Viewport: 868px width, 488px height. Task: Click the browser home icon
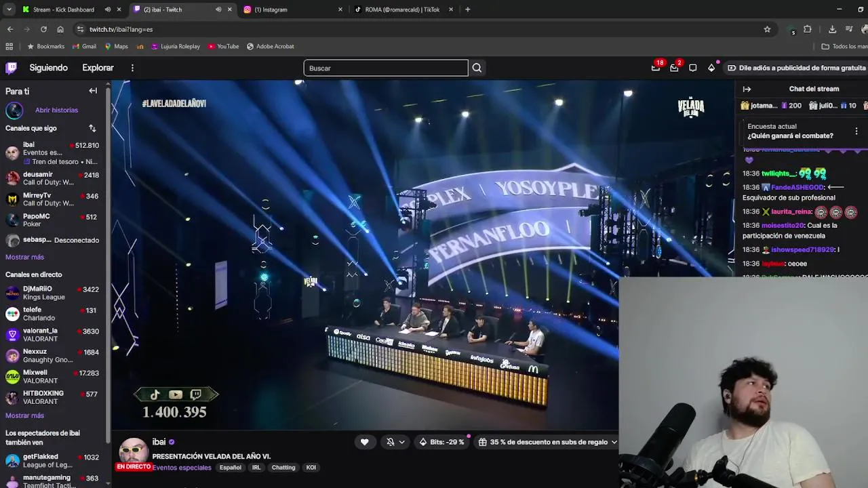[x=60, y=29]
